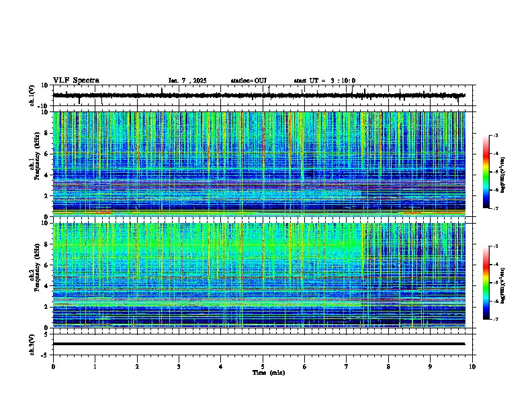This screenshot has width=532, height=411.
Task: Click the "ch.3(V)" waveform axis label
Action: 32,345
